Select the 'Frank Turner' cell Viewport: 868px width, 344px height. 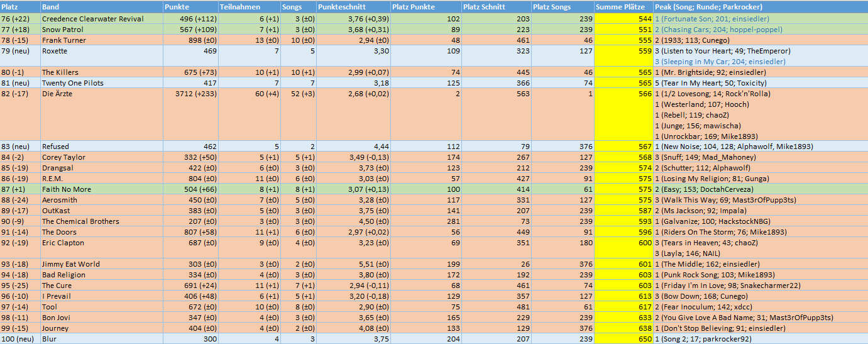pyautogui.click(x=101, y=40)
